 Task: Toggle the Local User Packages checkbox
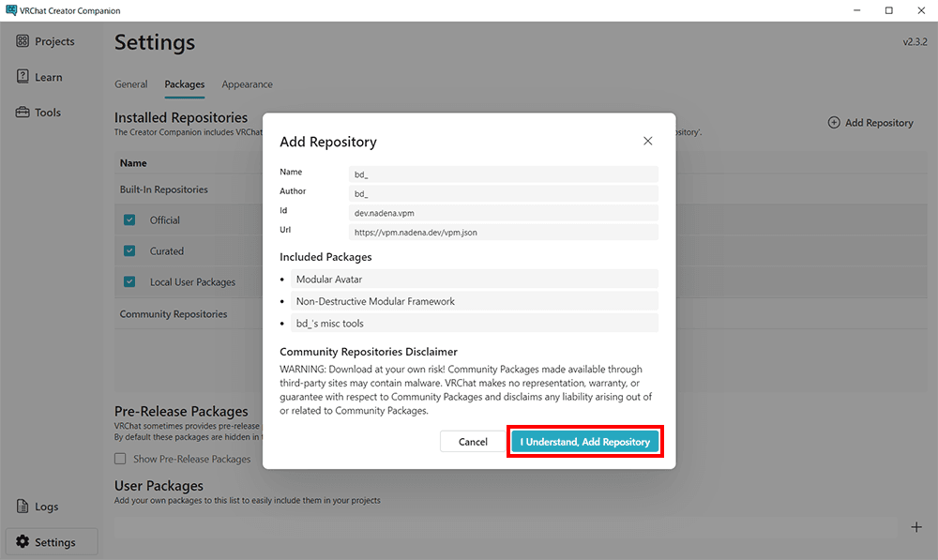pos(129,281)
